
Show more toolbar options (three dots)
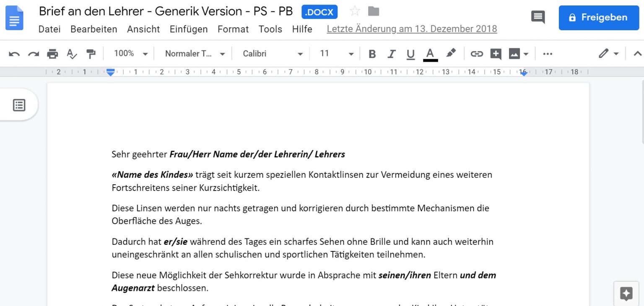[x=548, y=54]
